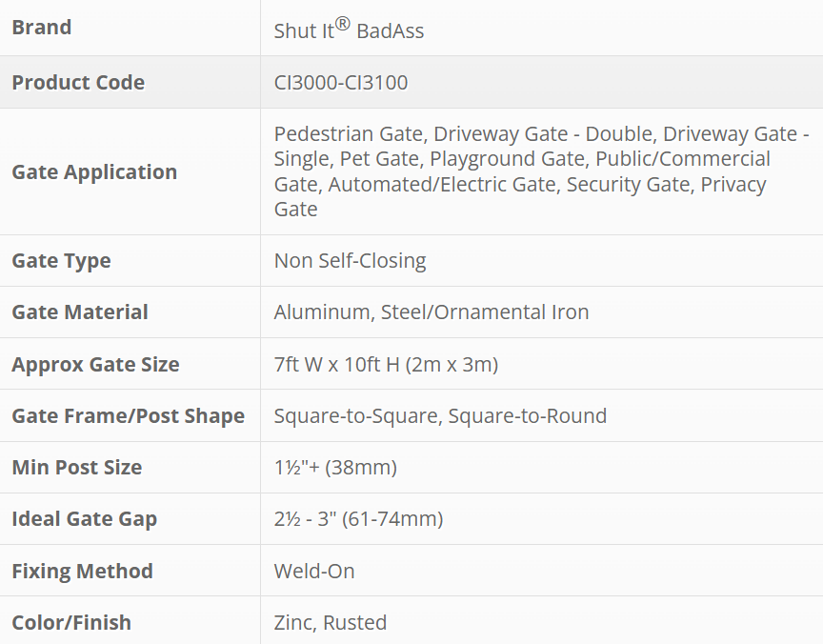Select the Zinc, Rusted finish value

point(330,623)
